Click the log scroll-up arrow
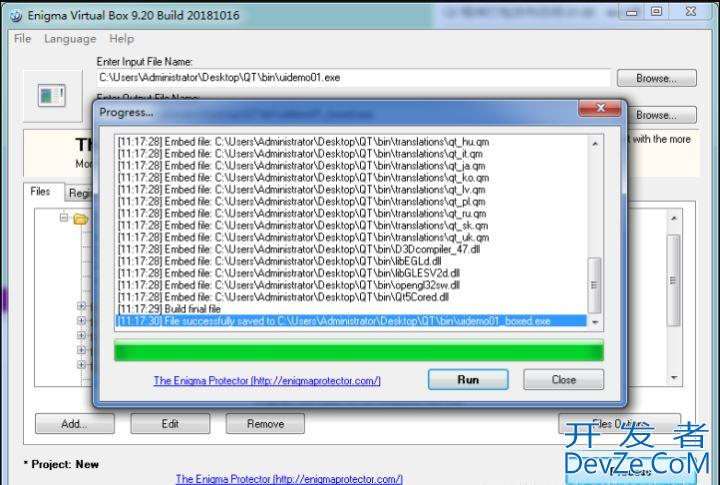The image size is (720, 485). pyautogui.click(x=595, y=143)
